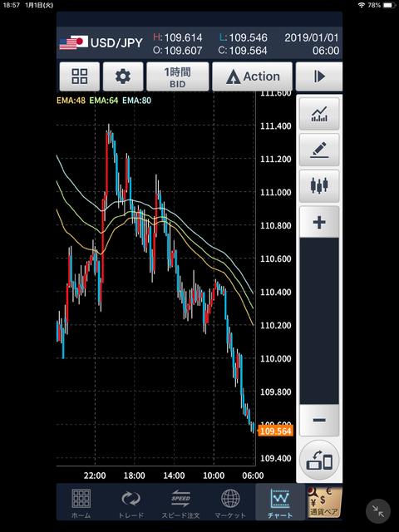Open the 通貨ペア currency pair selector
This screenshot has width=399, height=532.
[324, 502]
